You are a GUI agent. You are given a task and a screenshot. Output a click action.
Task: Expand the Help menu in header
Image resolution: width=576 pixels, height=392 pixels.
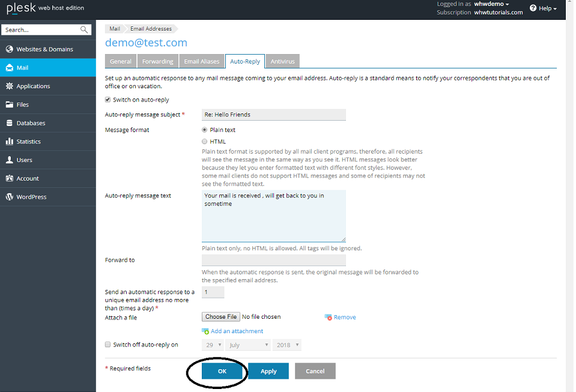(x=543, y=8)
